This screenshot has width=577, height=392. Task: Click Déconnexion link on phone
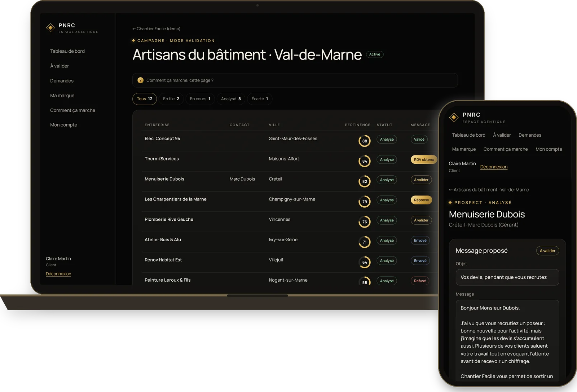[494, 167]
